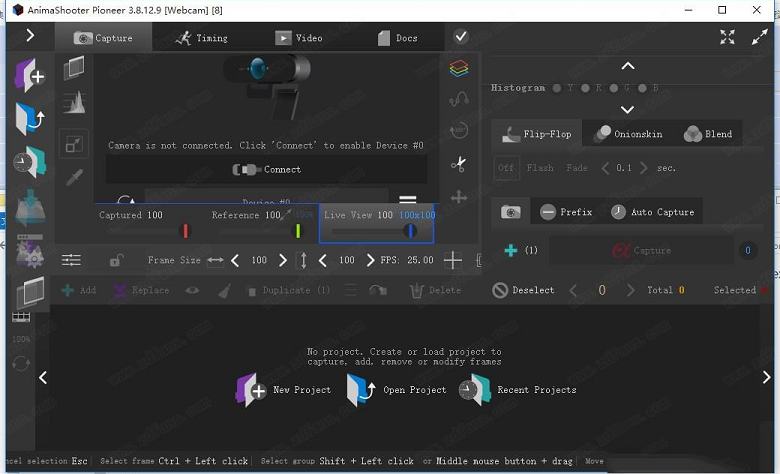Increase frame width with the right arrow stepper
780x474 pixels.
click(x=283, y=260)
